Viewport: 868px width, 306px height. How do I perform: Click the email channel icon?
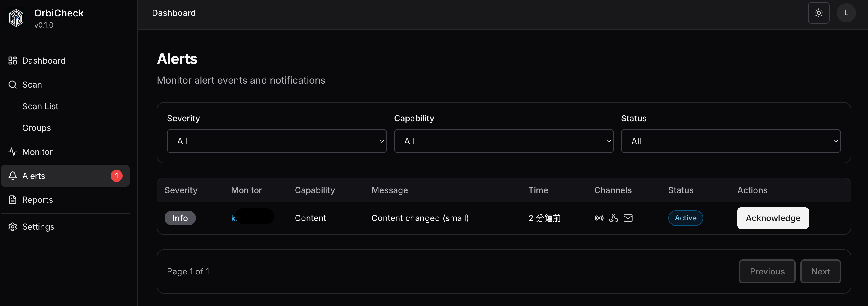(x=628, y=218)
